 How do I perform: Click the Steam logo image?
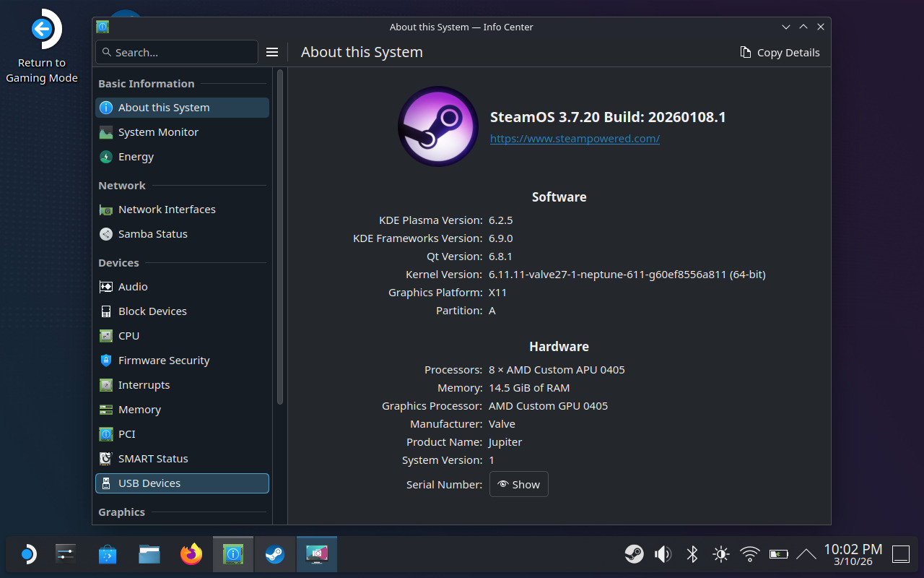coord(438,126)
